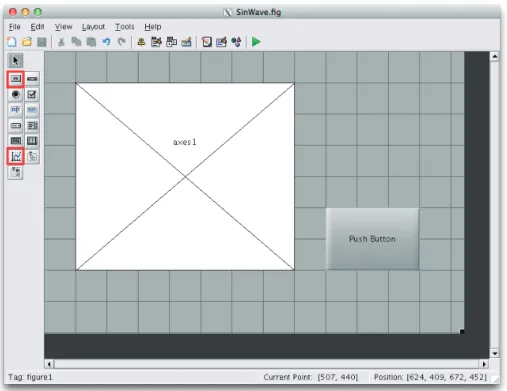Open the M-file Editor
The image size is (507, 391).
pyautogui.click(x=206, y=42)
